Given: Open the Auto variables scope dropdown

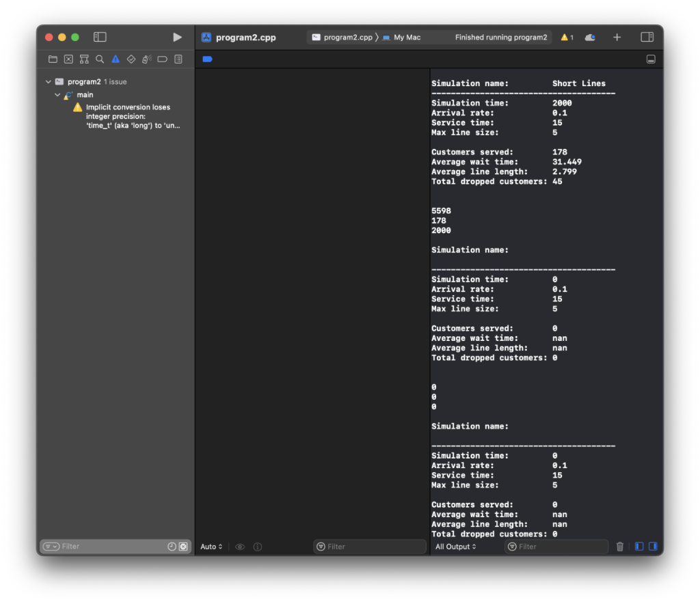Looking at the screenshot, I should click(211, 547).
